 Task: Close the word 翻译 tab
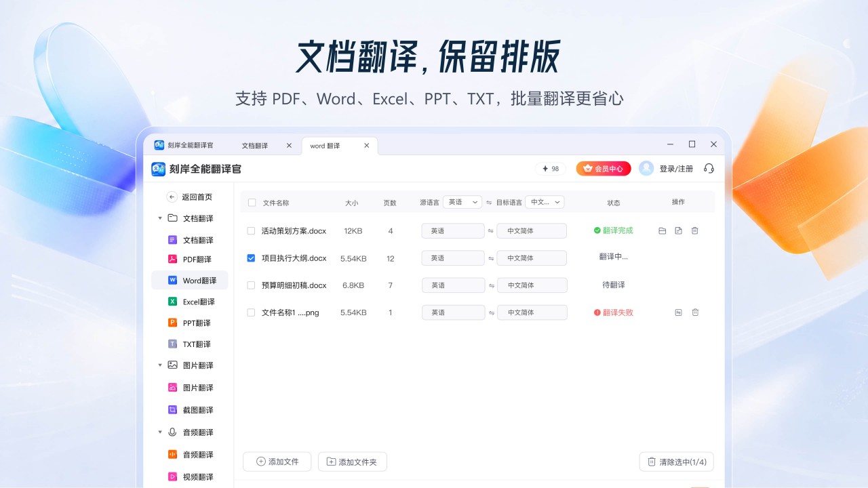(x=367, y=146)
